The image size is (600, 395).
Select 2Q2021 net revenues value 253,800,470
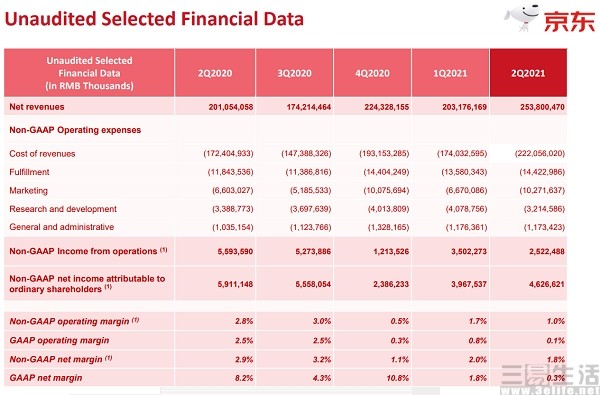point(542,107)
